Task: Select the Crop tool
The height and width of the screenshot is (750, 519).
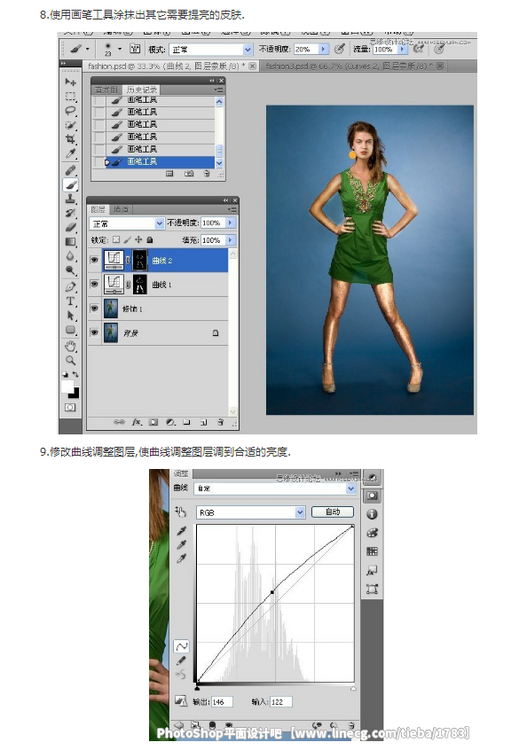Action: [x=70, y=139]
